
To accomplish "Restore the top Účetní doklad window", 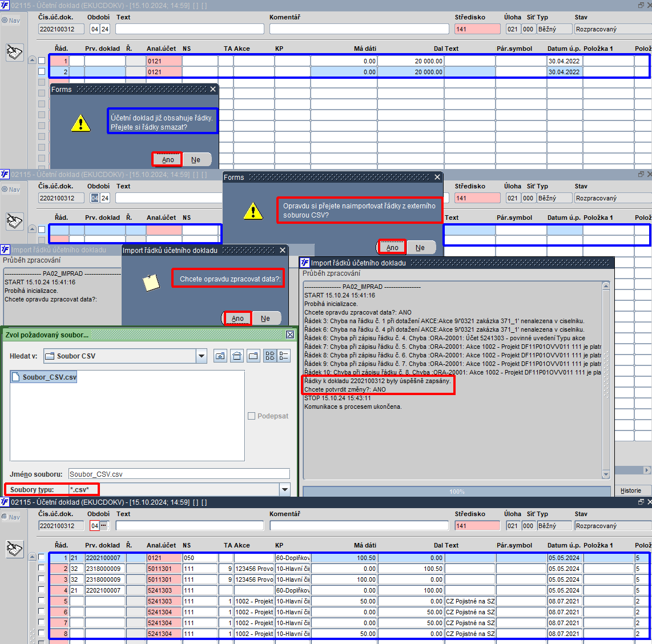I will (641, 5).
